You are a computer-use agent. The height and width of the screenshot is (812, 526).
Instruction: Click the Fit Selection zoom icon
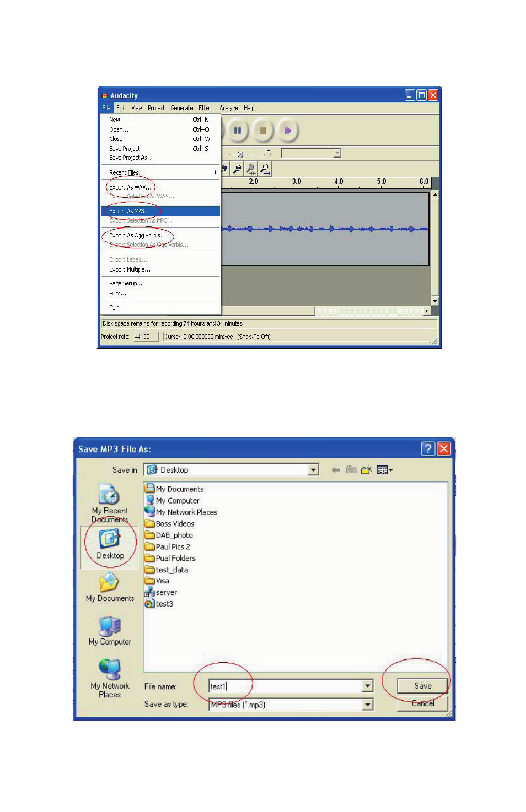click(x=251, y=169)
